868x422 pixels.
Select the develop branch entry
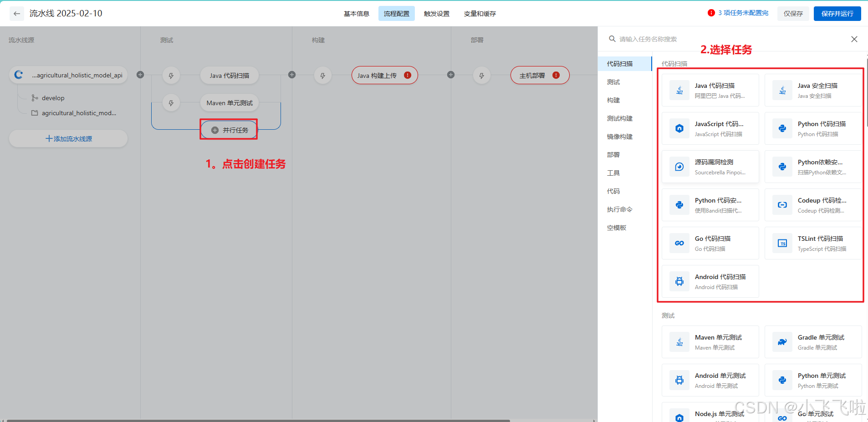[53, 98]
